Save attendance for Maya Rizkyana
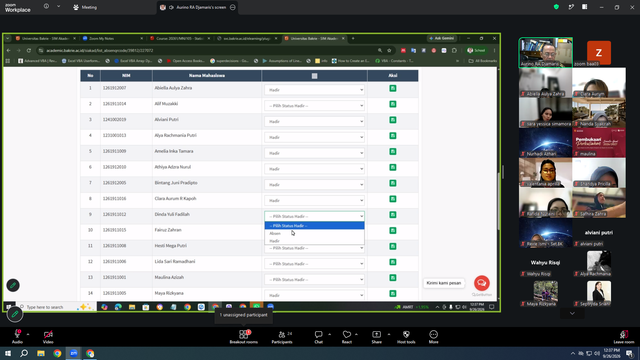Image resolution: width=640 pixels, height=360 pixels. [393, 293]
